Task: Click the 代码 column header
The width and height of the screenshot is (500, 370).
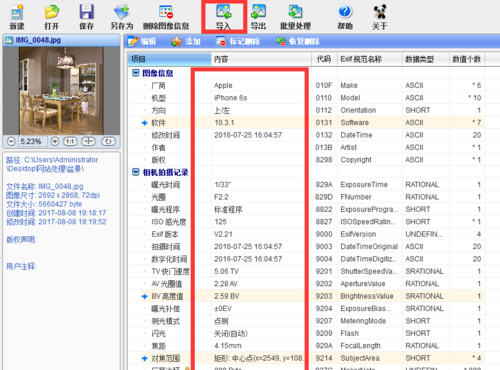Action: click(324, 59)
